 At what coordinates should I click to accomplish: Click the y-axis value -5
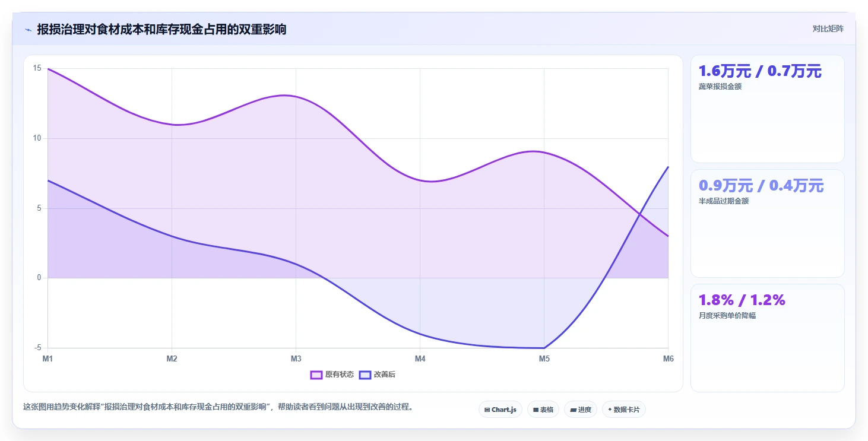(x=38, y=348)
